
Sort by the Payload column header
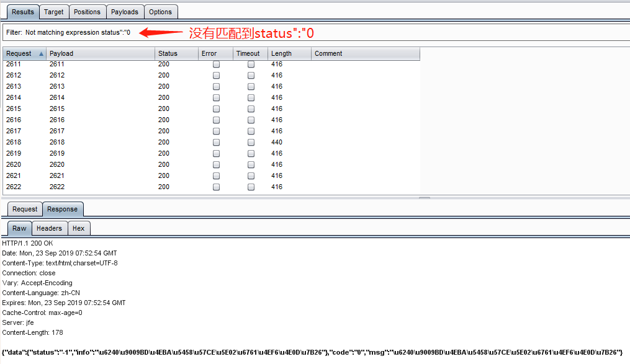[101, 53]
